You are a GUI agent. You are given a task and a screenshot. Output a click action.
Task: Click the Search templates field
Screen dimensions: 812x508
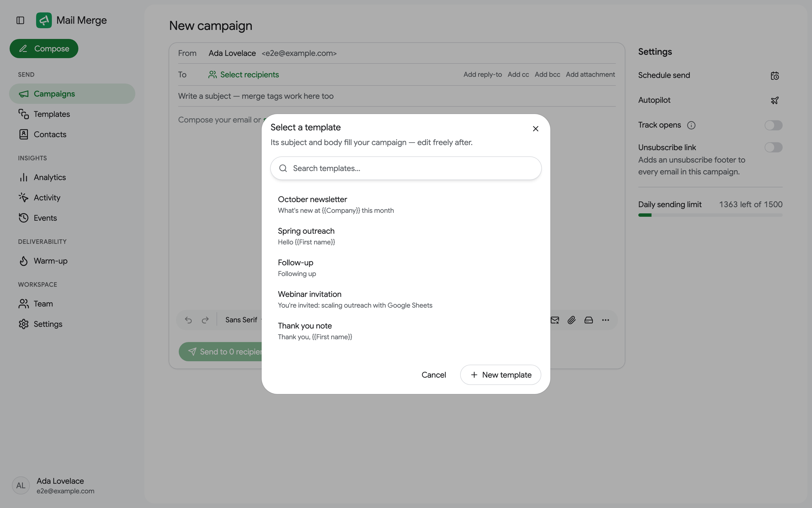(x=406, y=168)
